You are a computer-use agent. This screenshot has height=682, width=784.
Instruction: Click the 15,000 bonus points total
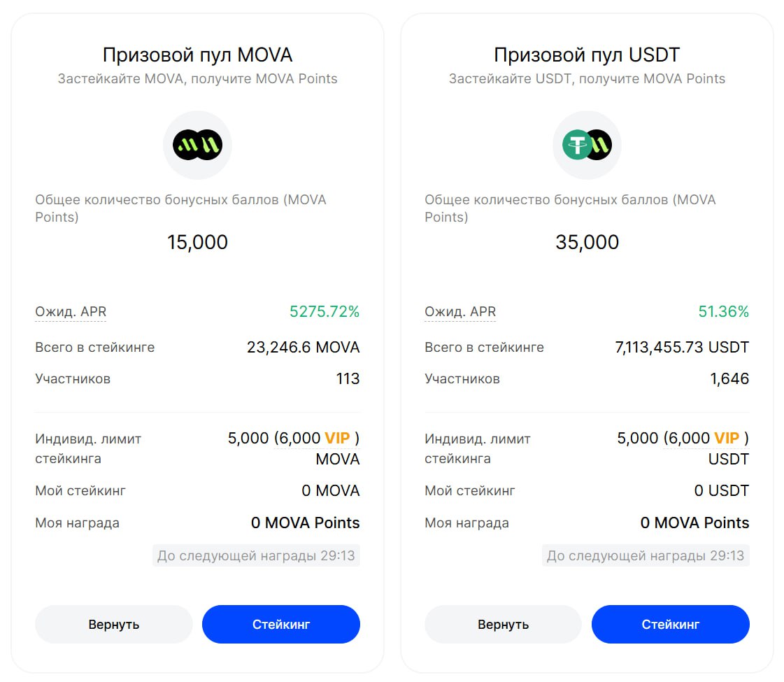197,243
